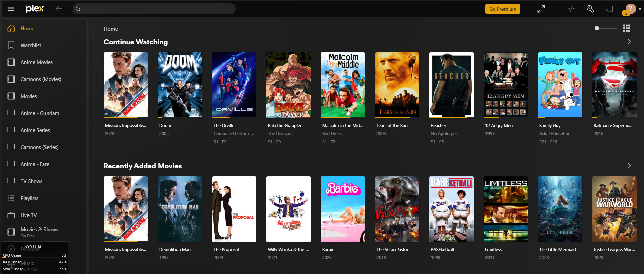Show next Recently Added Movies items
This screenshot has height=274, width=644.
pos(629,165)
